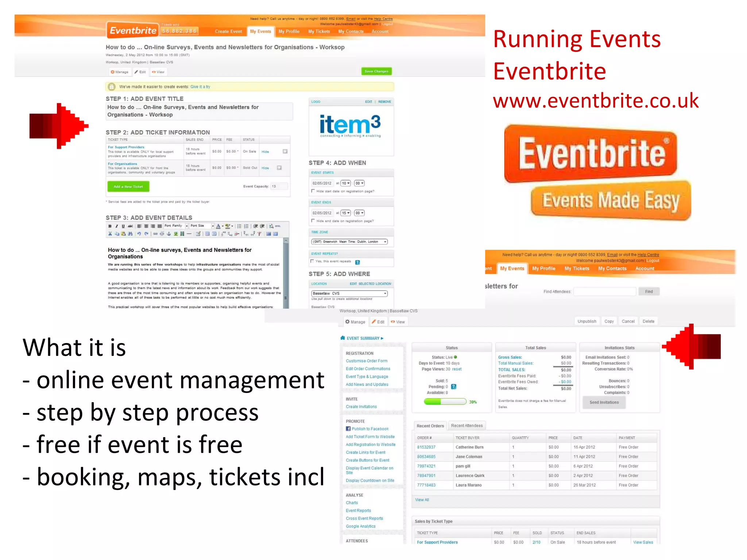Viewport: 747px width, 560px height.
Task: Paste with the clipboard icon
Action: [x=123, y=234]
